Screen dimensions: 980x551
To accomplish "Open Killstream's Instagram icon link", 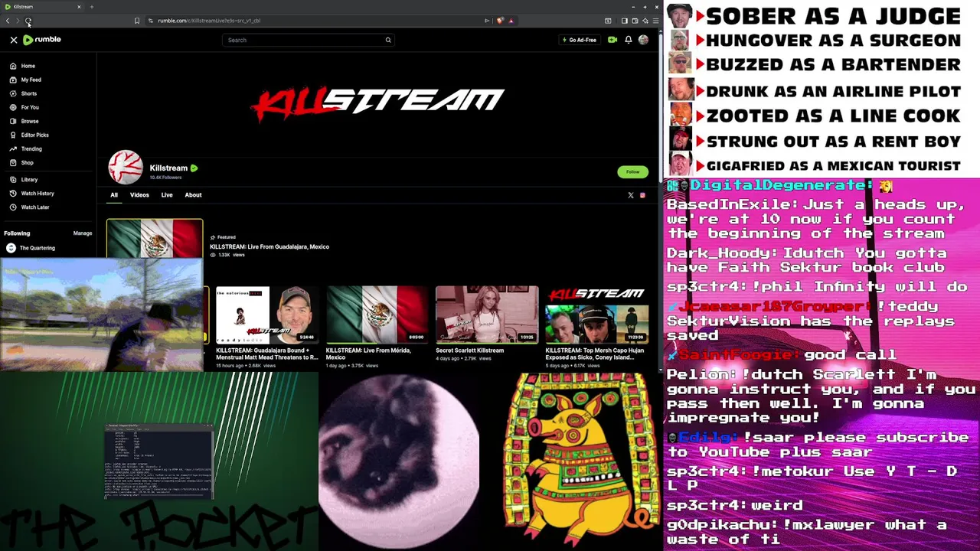I will click(642, 195).
